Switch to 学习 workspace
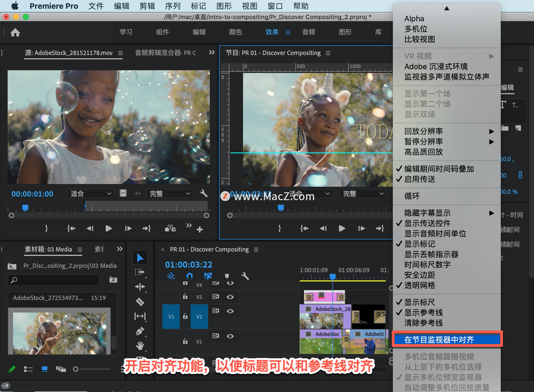The height and width of the screenshot is (392, 534). point(126,32)
